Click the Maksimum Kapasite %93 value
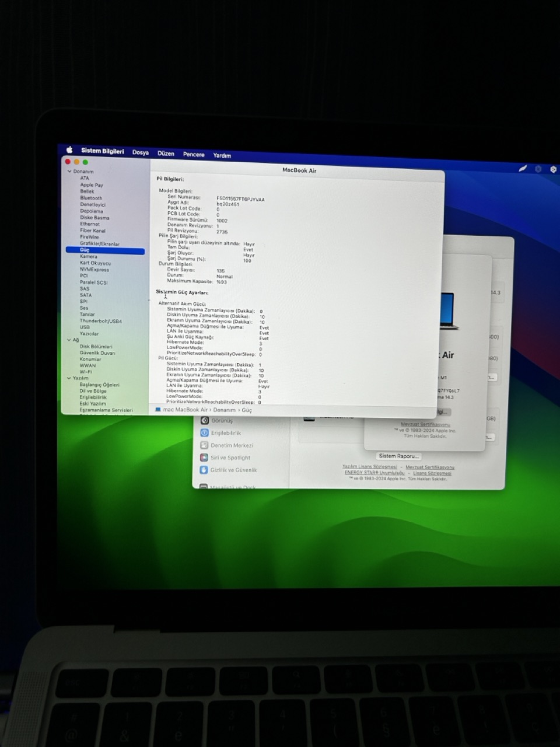The image size is (560, 747). coord(222,282)
